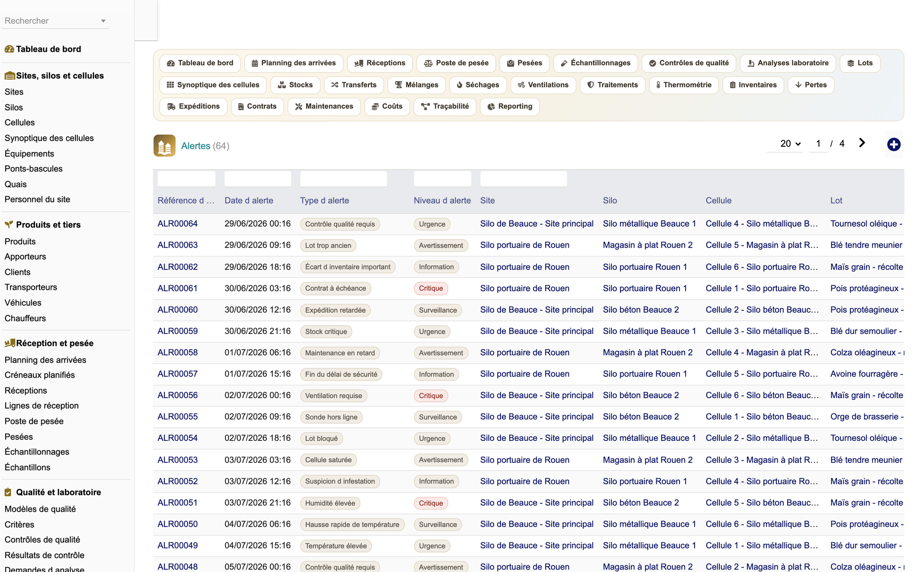The height and width of the screenshot is (572, 924).
Task: Open Traitements toolbar button
Action: point(613,85)
